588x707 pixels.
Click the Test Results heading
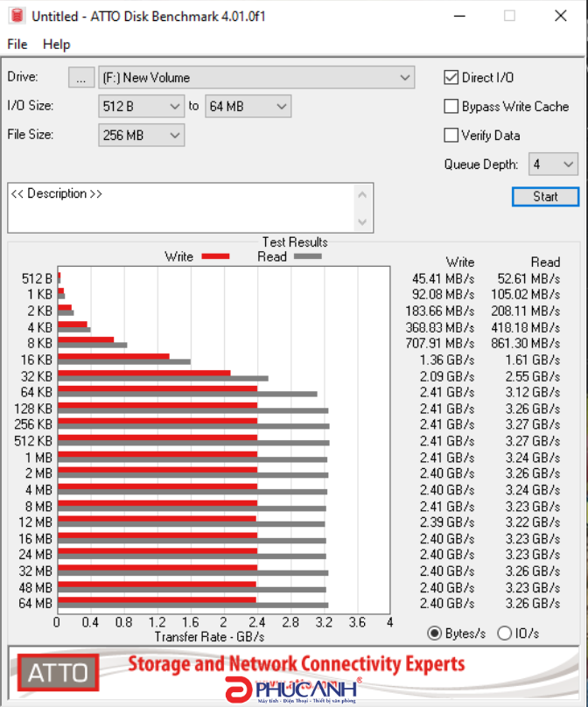[296, 242]
